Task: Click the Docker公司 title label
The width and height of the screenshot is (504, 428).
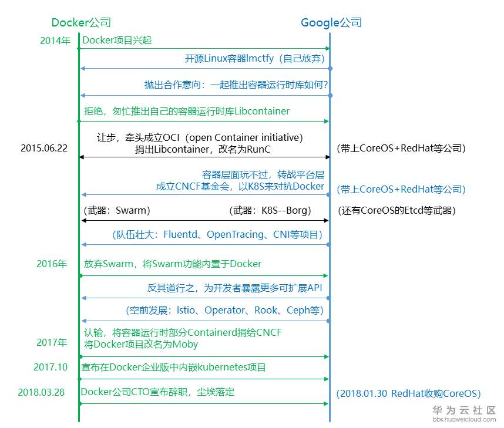Action: coord(80,22)
